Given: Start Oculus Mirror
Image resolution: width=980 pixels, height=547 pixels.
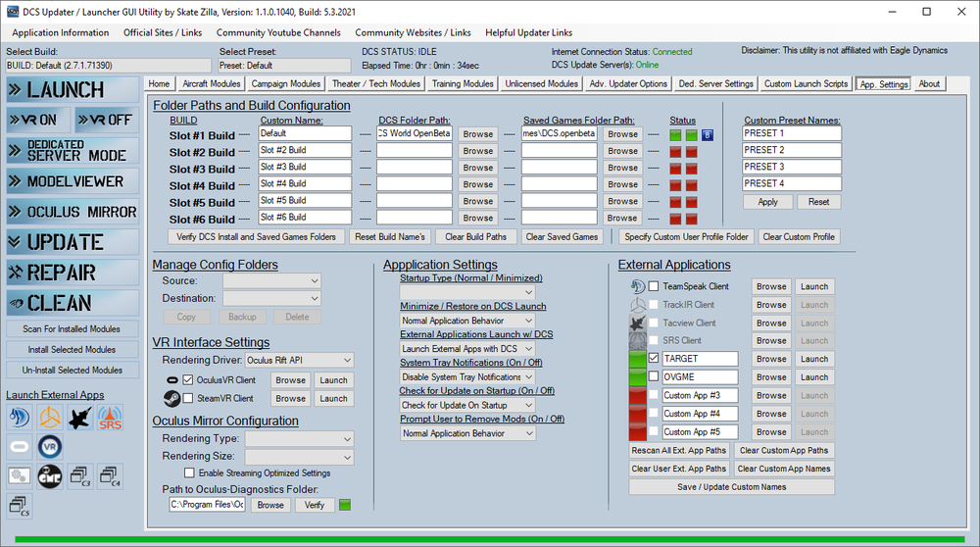Looking at the screenshot, I should [73, 212].
